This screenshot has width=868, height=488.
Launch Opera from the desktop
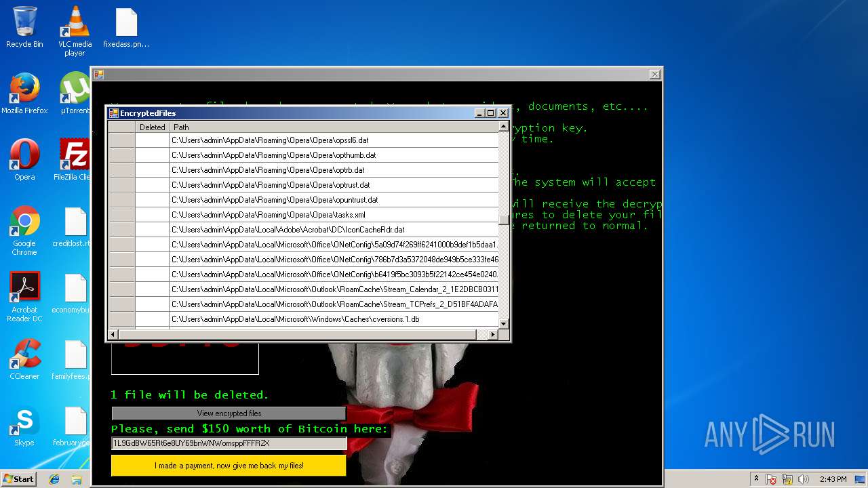point(24,160)
